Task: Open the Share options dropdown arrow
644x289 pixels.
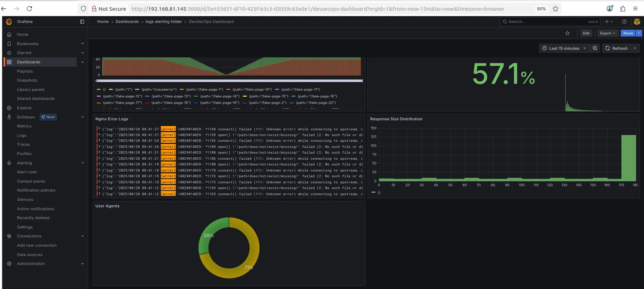Action: 639,33
